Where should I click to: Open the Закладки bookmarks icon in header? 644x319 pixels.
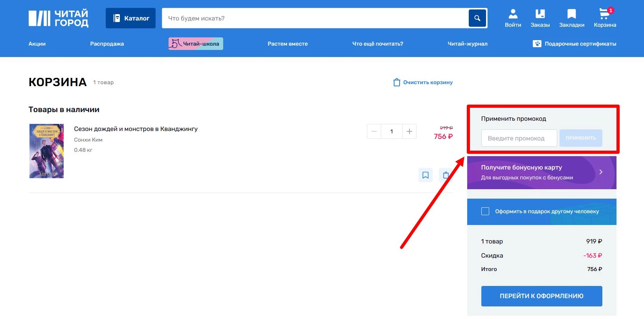571,18
